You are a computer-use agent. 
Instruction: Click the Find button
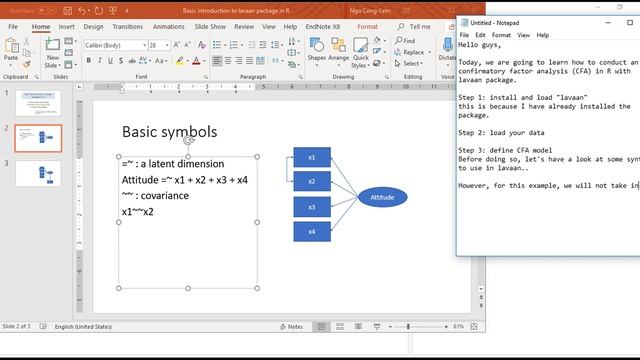pos(405,40)
